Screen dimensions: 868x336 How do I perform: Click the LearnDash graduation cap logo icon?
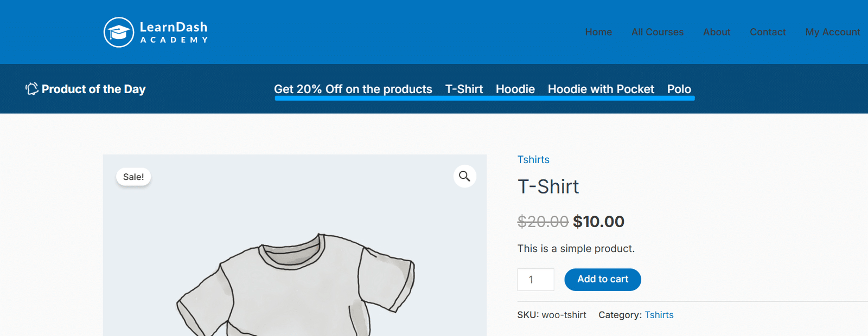pyautogui.click(x=119, y=32)
